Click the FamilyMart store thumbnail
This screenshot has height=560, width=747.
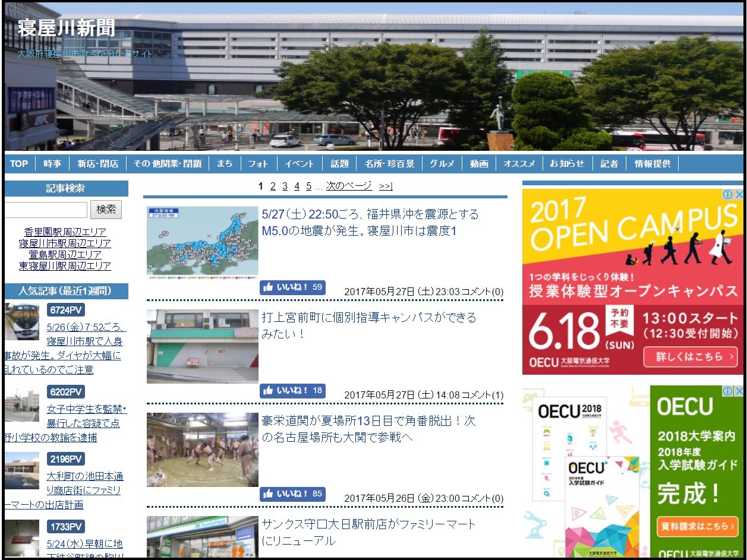(x=203, y=537)
